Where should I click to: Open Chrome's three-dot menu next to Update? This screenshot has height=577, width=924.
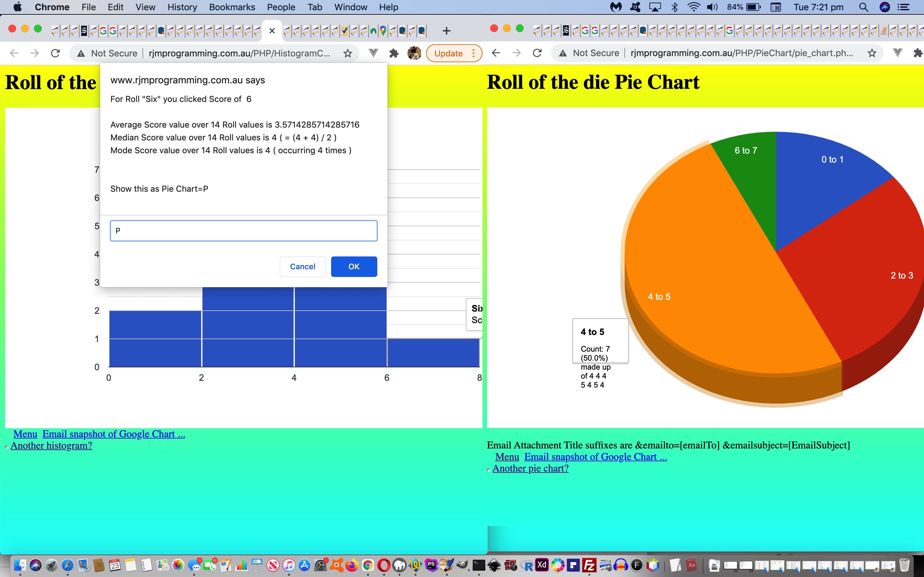[x=474, y=53]
